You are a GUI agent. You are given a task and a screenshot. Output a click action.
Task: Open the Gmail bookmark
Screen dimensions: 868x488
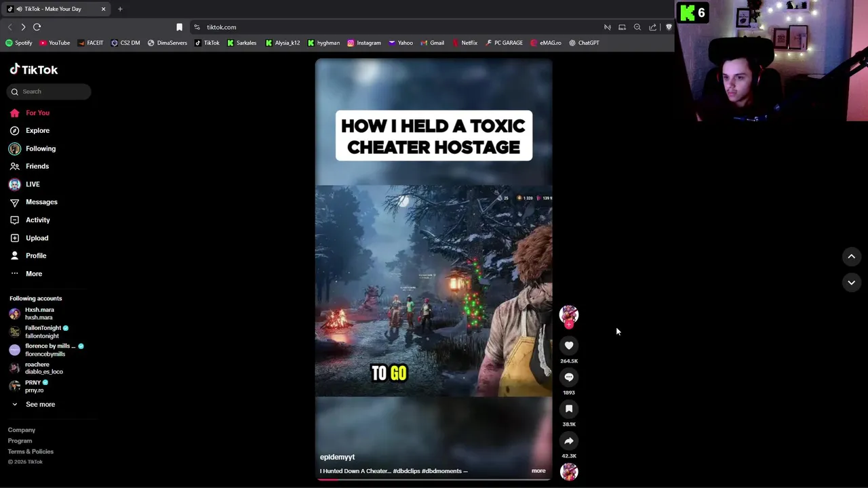(433, 43)
